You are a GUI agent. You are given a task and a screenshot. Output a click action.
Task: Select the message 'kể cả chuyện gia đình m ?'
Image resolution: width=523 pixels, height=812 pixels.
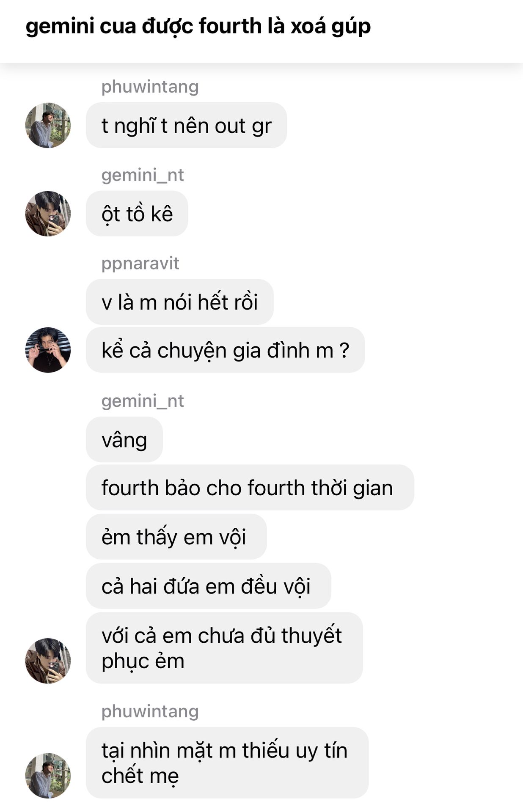point(225,350)
